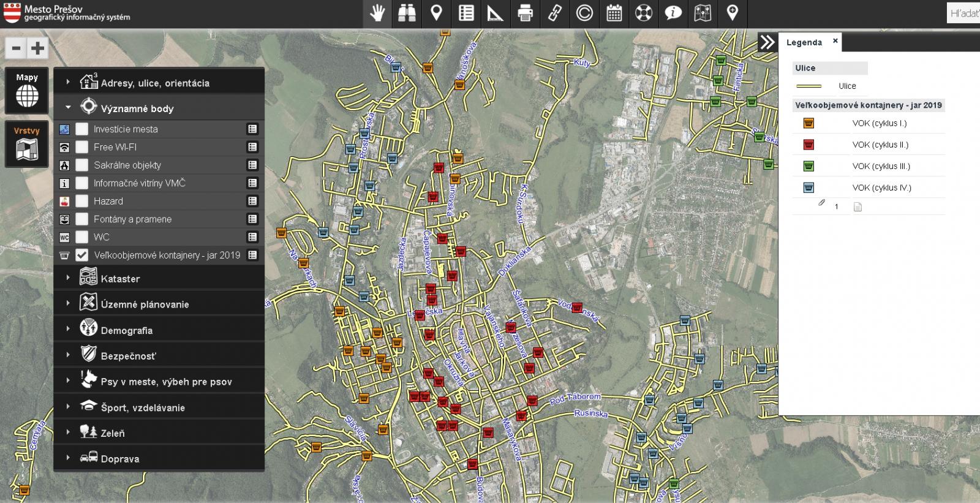Open the folded map markers tool

click(703, 13)
